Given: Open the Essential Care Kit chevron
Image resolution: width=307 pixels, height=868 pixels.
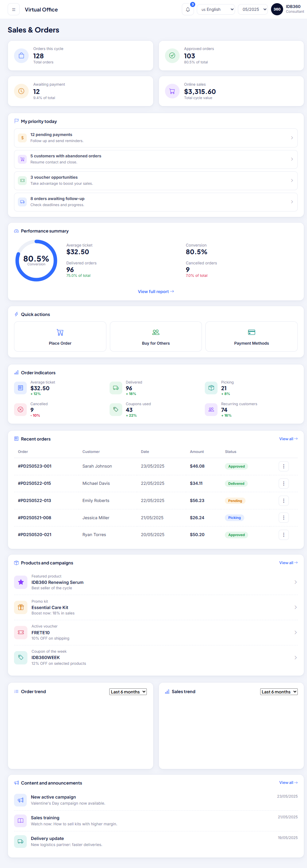Looking at the screenshot, I should pyautogui.click(x=296, y=607).
